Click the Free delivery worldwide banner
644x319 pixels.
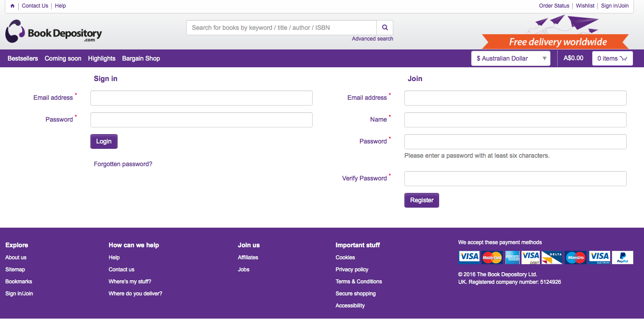[x=557, y=41]
